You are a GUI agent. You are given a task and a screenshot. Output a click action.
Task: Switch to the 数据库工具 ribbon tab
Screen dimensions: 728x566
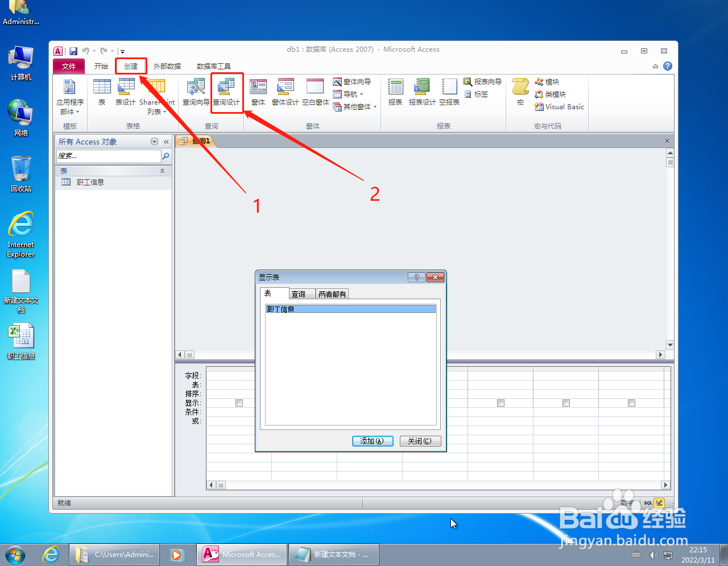tap(214, 66)
